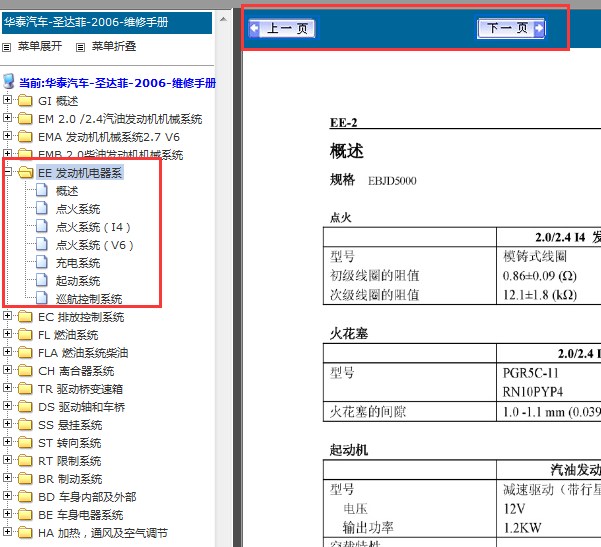Click the EM 2.0/2.4 folder icon

25,118
